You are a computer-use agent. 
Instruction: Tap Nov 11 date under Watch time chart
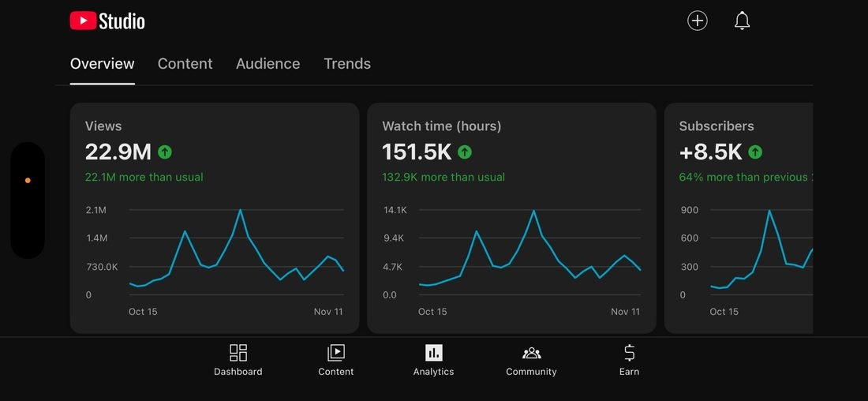[626, 312]
